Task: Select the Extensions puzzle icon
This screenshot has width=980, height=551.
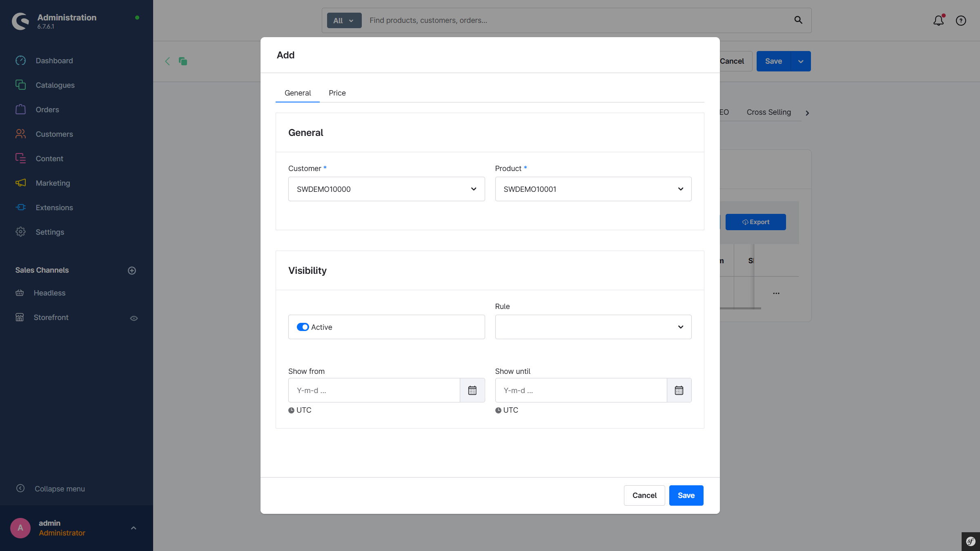Action: coord(20,207)
